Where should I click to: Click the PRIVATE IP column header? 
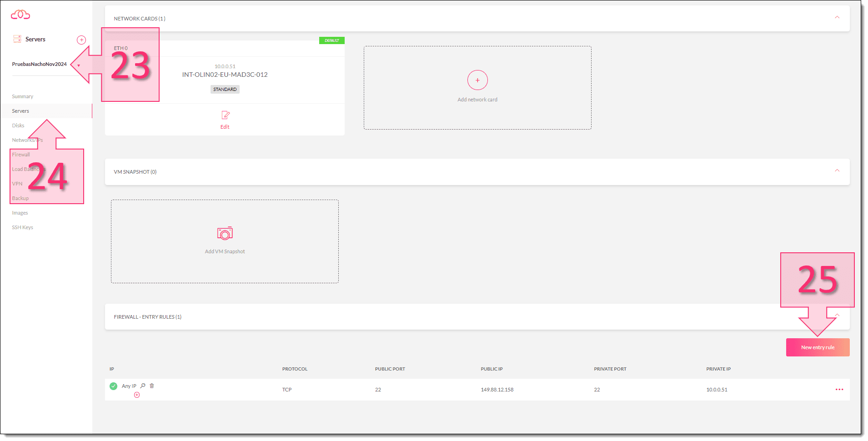(718, 369)
